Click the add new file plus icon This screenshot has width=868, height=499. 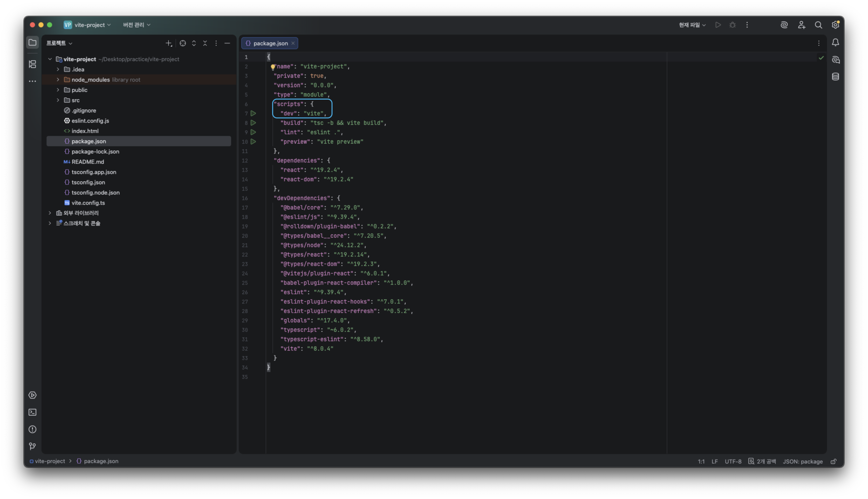click(169, 43)
